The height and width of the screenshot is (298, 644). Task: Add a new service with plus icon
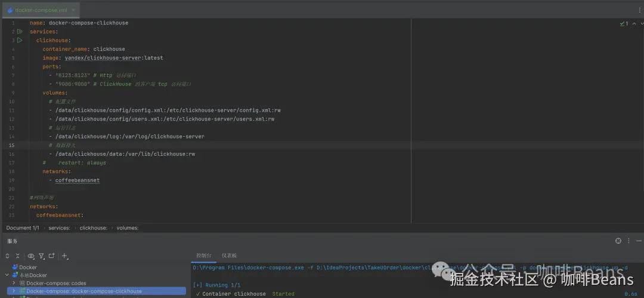click(x=64, y=256)
